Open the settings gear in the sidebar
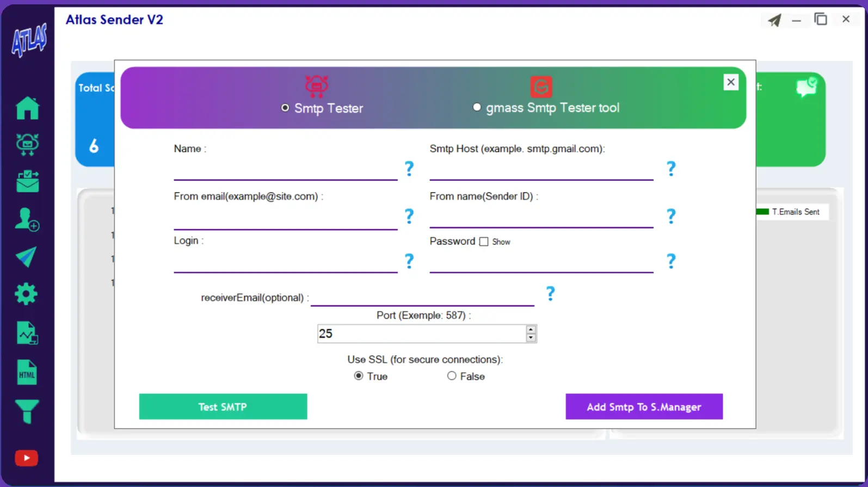The image size is (868, 487). pyautogui.click(x=26, y=294)
